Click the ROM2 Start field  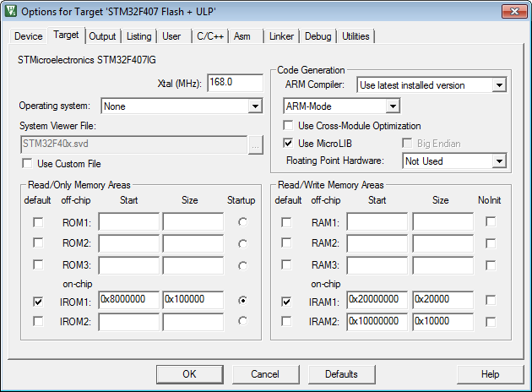128,243
